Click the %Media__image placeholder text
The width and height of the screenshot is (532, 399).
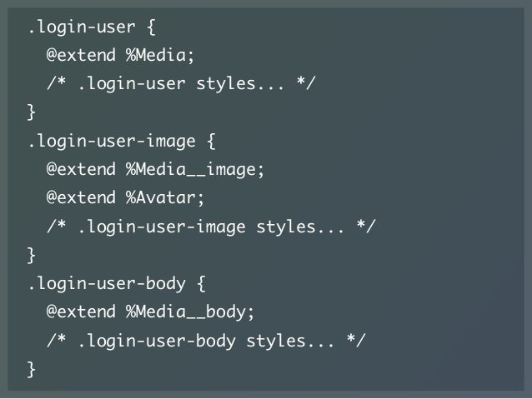[x=191, y=169]
